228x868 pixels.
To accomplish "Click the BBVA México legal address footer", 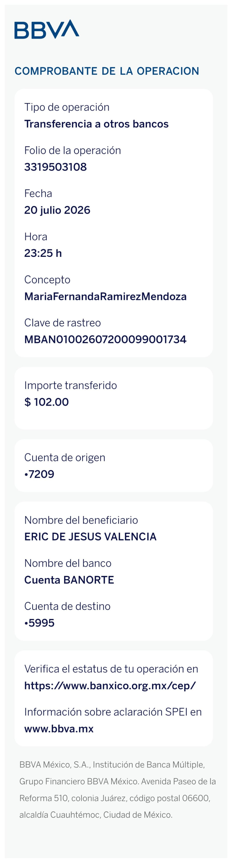I will click(x=117, y=790).
